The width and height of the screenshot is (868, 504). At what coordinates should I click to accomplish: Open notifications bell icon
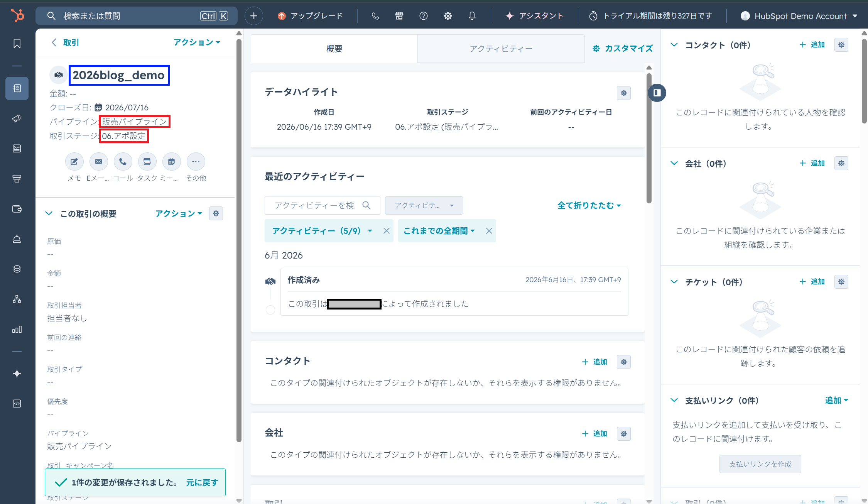[x=472, y=16]
